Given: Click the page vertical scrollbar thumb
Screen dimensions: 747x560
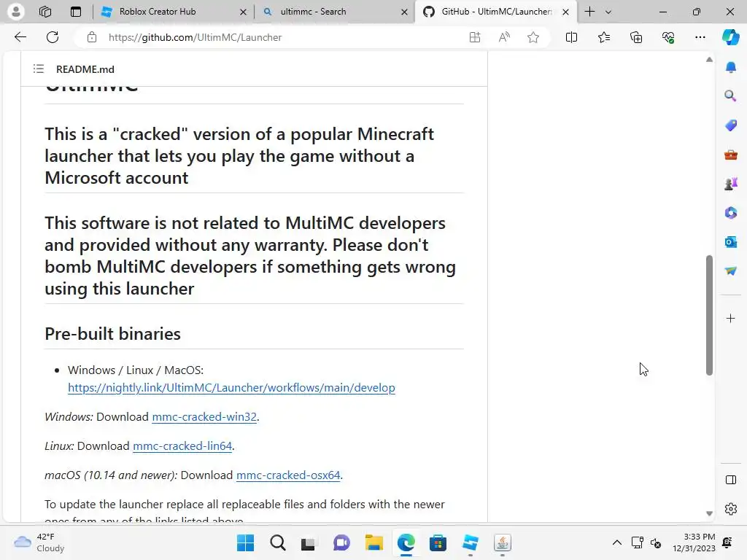Looking at the screenshot, I should (x=709, y=315).
